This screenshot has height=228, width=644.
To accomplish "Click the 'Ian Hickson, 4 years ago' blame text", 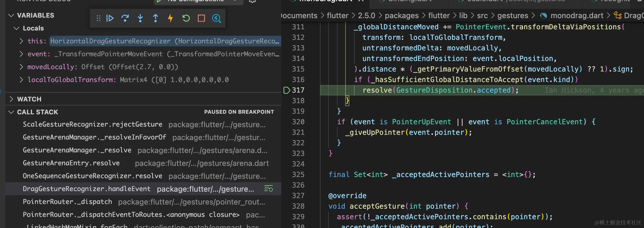I will tap(594, 90).
